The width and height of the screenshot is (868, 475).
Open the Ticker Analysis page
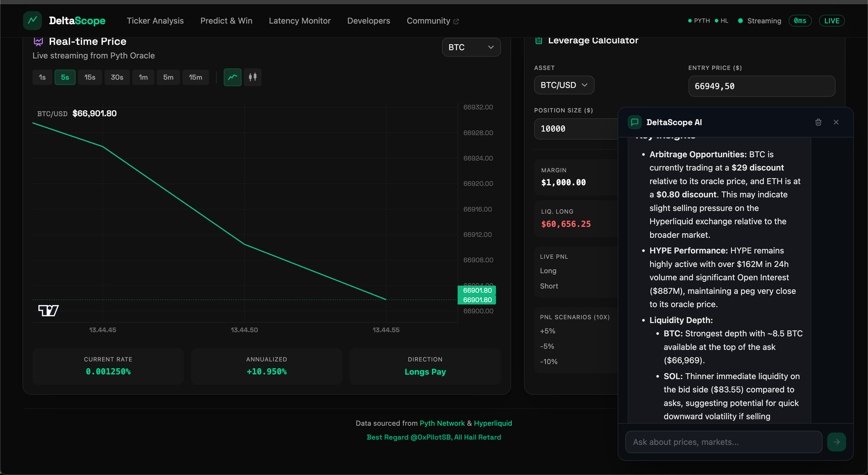(155, 21)
